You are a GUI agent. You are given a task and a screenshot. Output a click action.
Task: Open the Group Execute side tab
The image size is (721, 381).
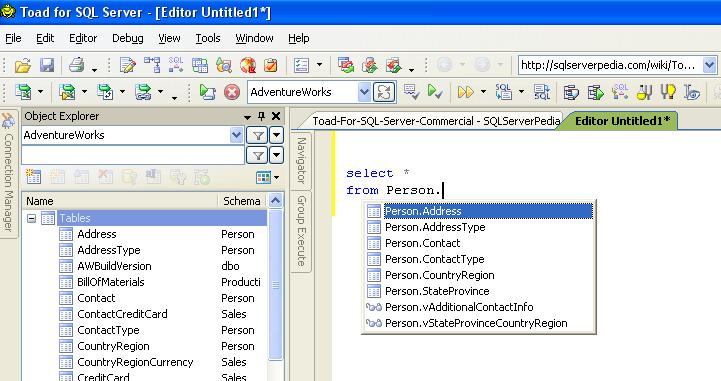point(301,231)
